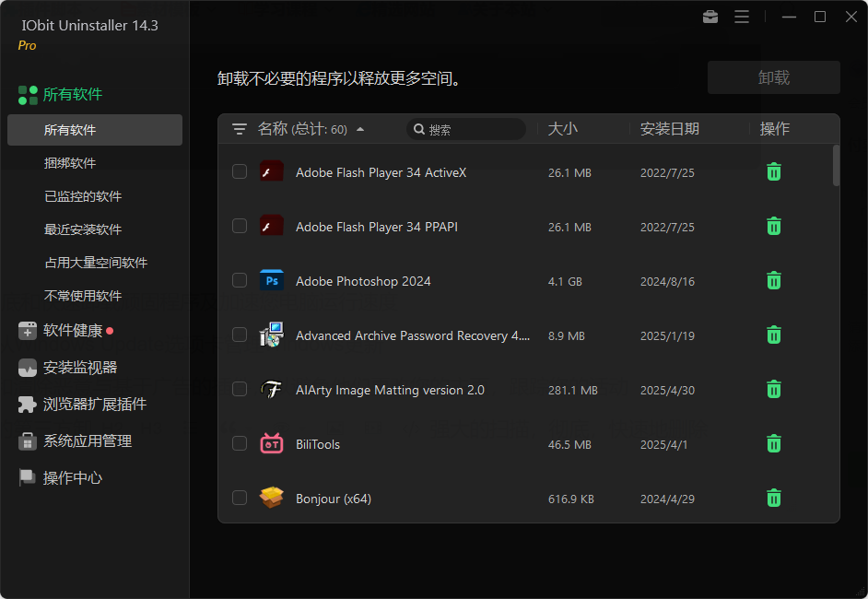Tick the checkbox next to BiliTools
Image resolution: width=868 pixels, height=599 pixels.
(240, 443)
